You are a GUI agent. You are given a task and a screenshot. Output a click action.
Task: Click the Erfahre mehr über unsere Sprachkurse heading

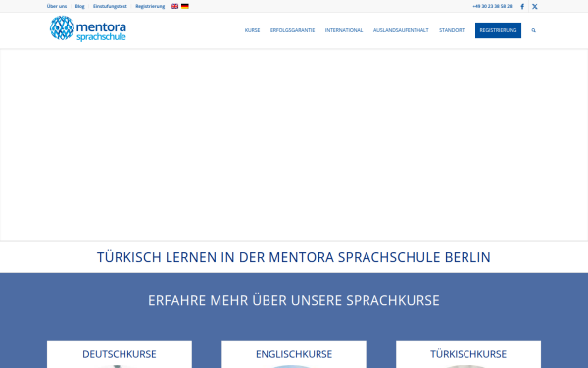coord(294,300)
